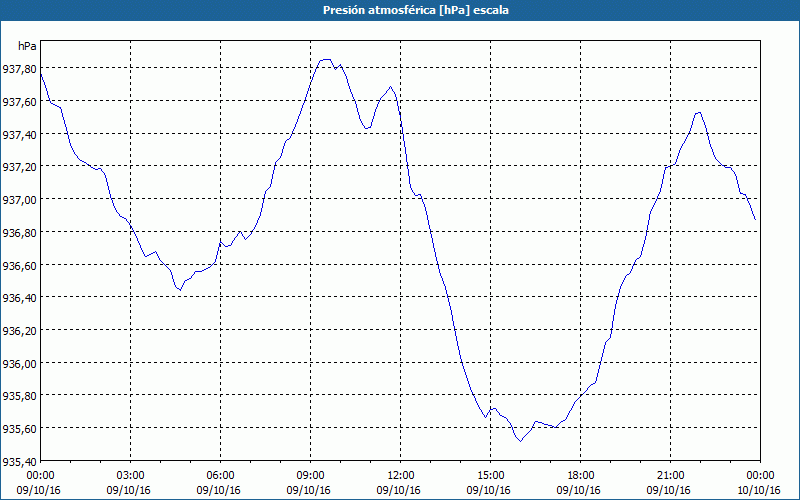Click the 00:00 label above 09/10/16

tap(40, 476)
